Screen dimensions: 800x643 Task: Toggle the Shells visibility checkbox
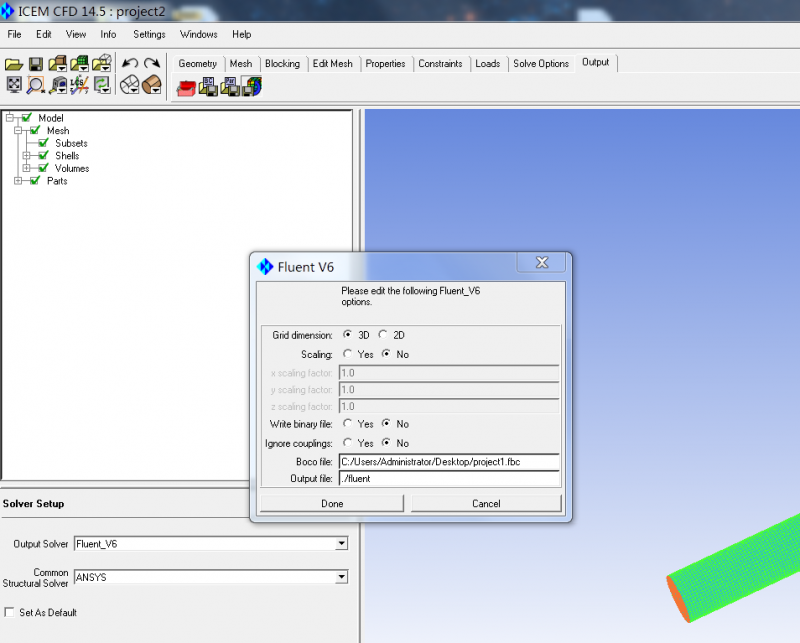pos(43,156)
